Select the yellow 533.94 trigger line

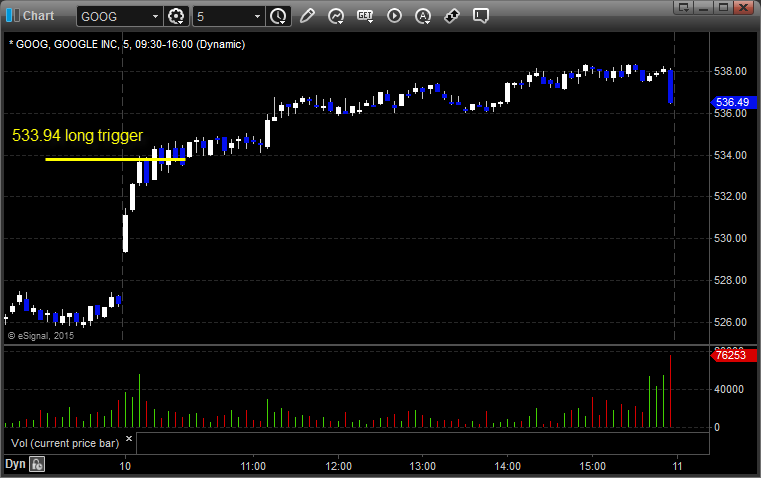[x=100, y=159]
